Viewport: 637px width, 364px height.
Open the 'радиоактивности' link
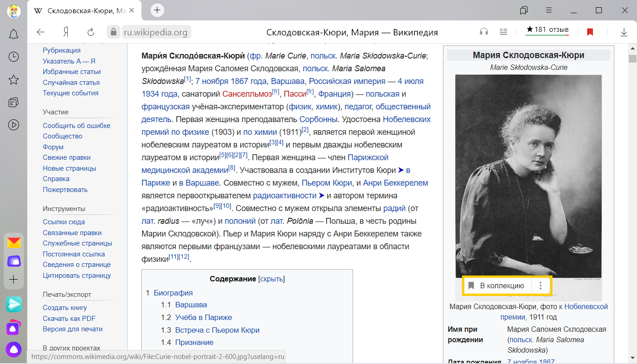tap(285, 196)
